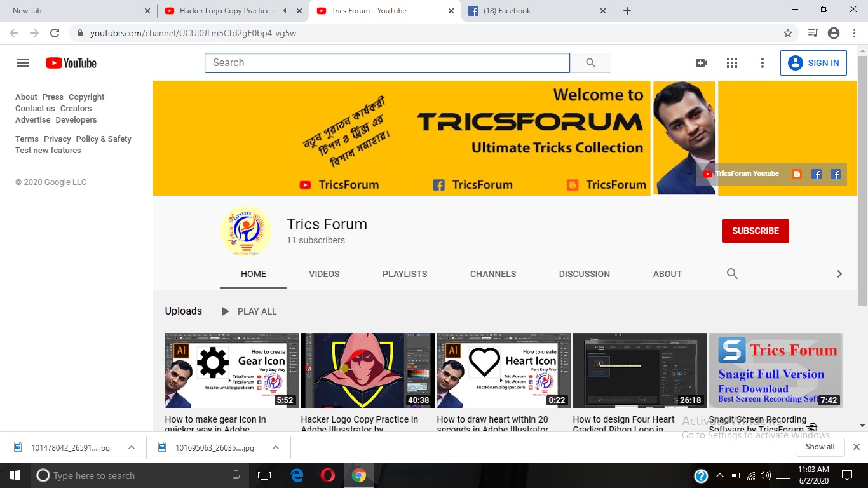Click the Blogger icon on banner
The width and height of the screenshot is (868, 488).
797,174
